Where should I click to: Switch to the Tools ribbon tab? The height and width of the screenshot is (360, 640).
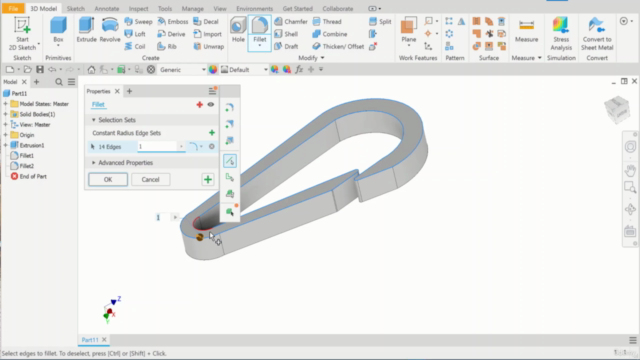165,9
